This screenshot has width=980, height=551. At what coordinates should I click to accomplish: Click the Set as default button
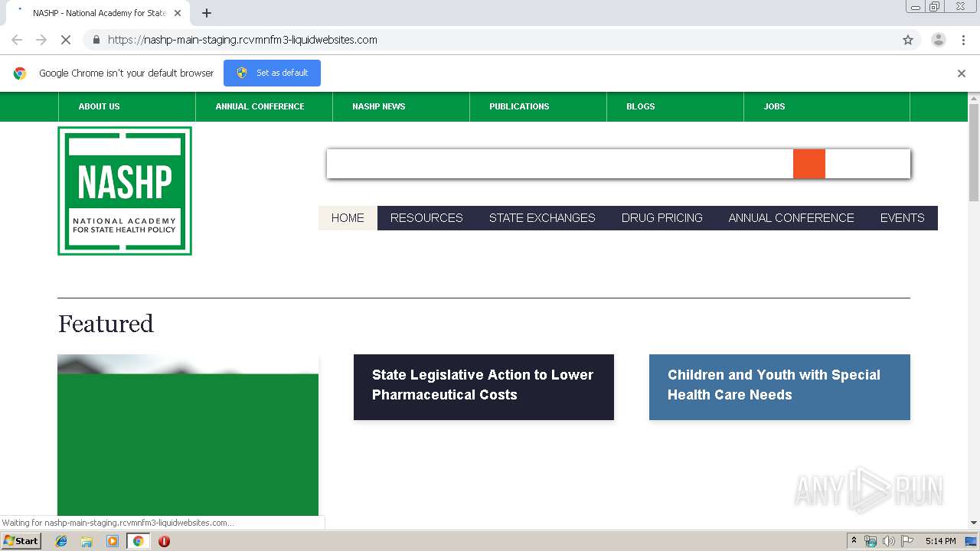272,73
